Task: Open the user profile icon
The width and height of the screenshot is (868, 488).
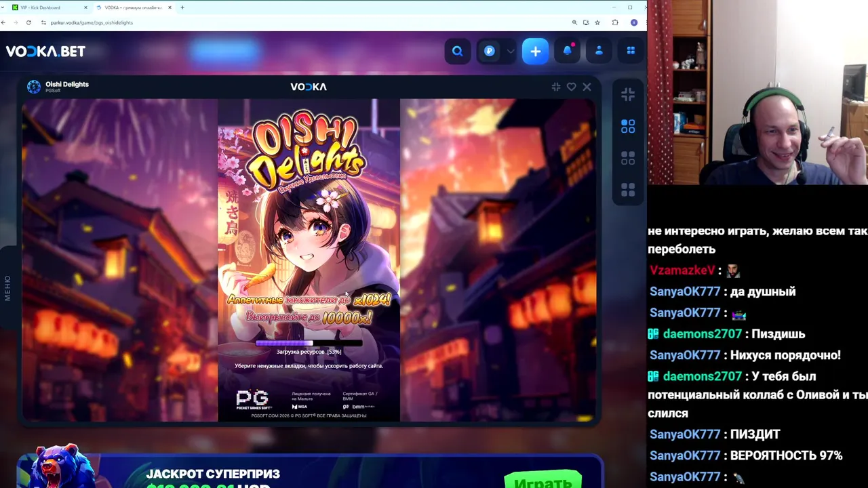Action: pyautogui.click(x=599, y=52)
